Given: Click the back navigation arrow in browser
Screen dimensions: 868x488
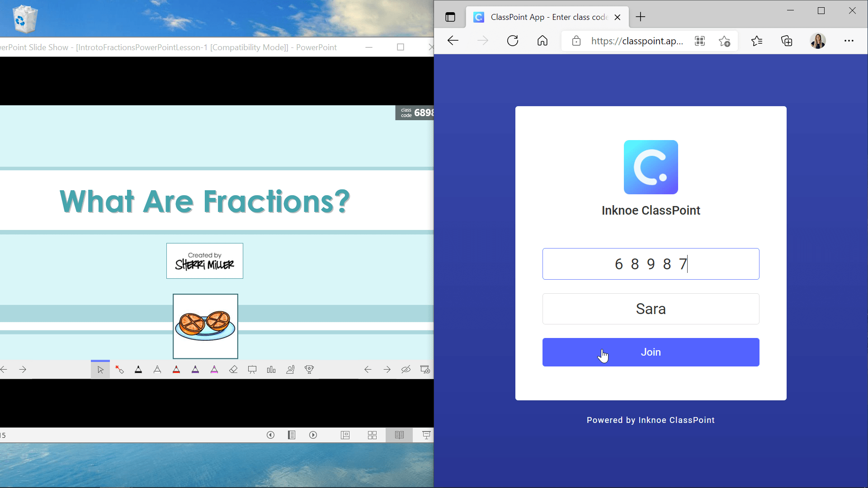Looking at the screenshot, I should click(x=453, y=41).
